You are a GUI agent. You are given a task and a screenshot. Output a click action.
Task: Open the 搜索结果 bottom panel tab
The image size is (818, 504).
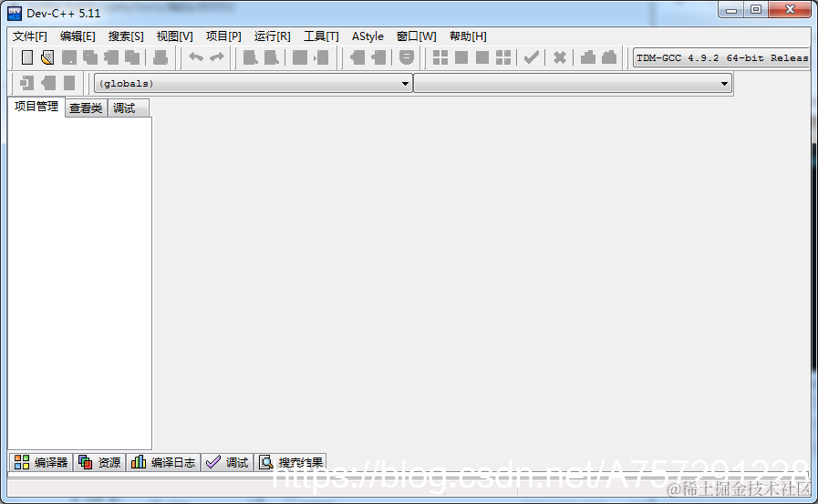[291, 462]
